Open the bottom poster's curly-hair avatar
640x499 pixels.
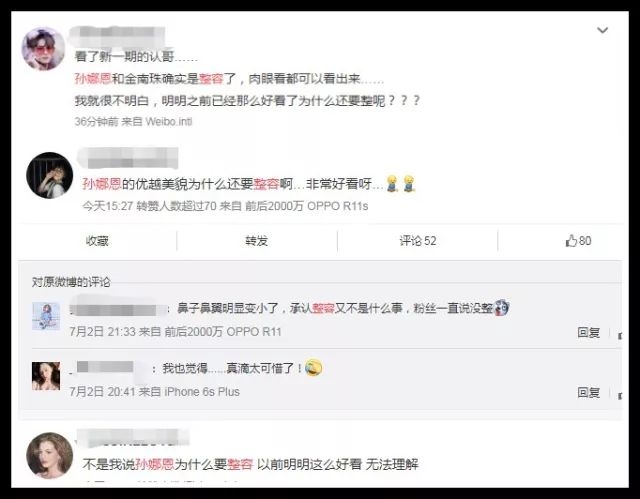click(x=49, y=455)
